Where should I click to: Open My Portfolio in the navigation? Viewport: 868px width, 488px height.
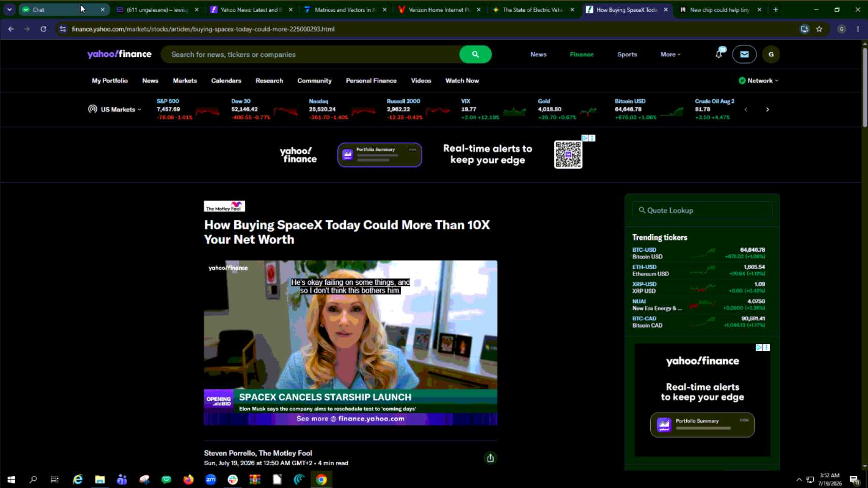click(x=110, y=81)
